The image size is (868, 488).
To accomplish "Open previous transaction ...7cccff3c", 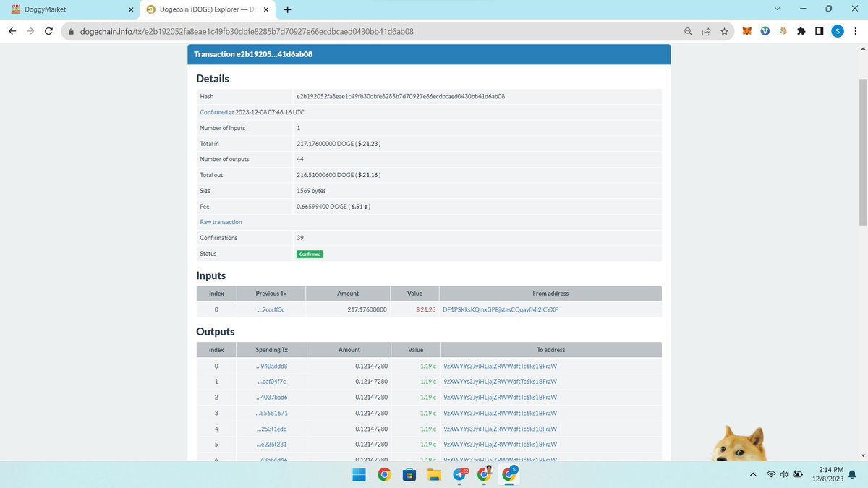I will tap(271, 309).
